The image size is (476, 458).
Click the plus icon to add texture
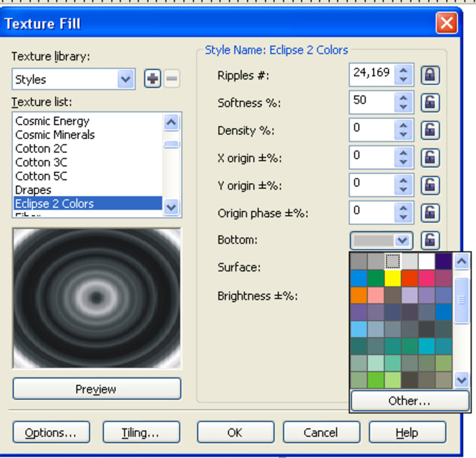[x=152, y=79]
